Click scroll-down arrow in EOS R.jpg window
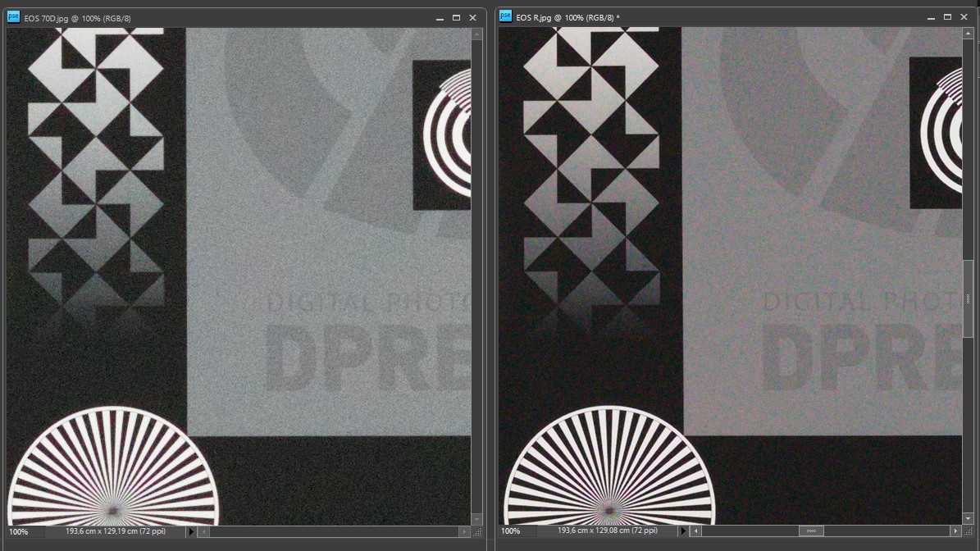This screenshot has width=980, height=551. [x=969, y=518]
